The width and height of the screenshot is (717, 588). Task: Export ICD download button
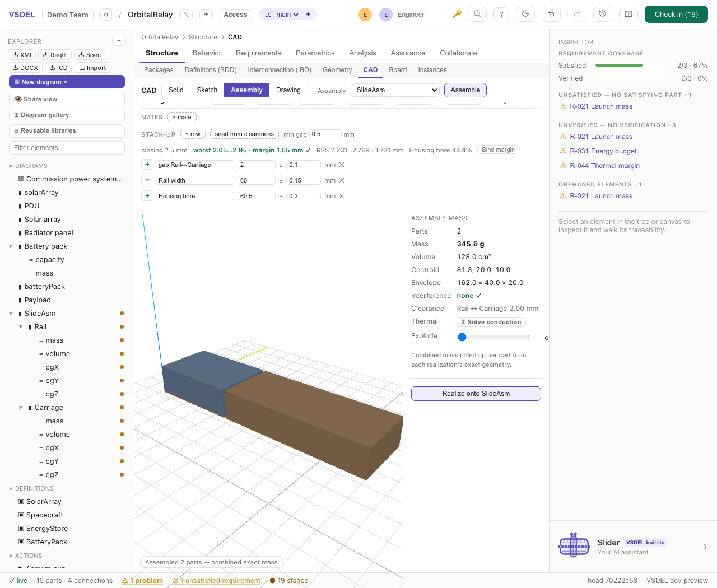pos(58,68)
